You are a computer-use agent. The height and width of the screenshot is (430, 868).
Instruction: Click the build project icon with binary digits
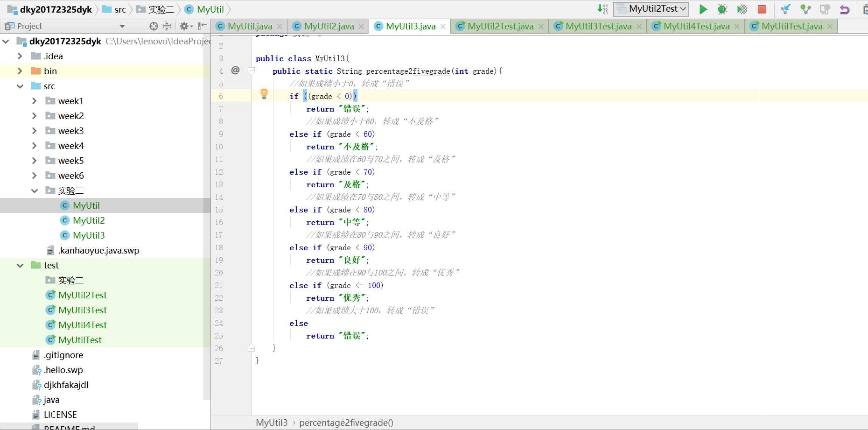click(x=602, y=9)
